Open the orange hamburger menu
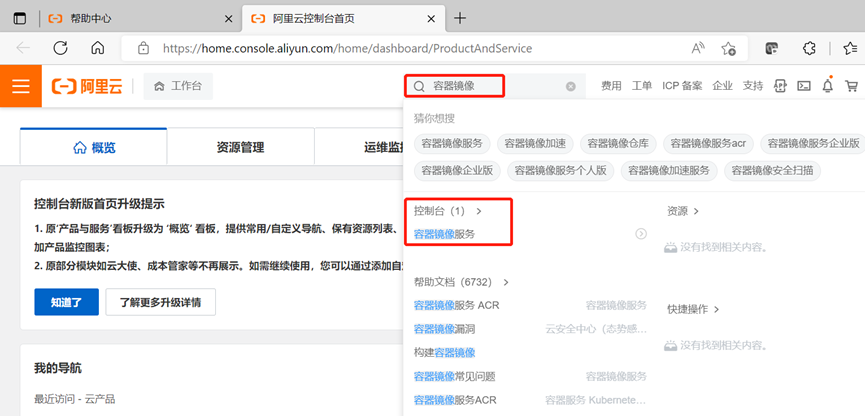 click(x=21, y=86)
